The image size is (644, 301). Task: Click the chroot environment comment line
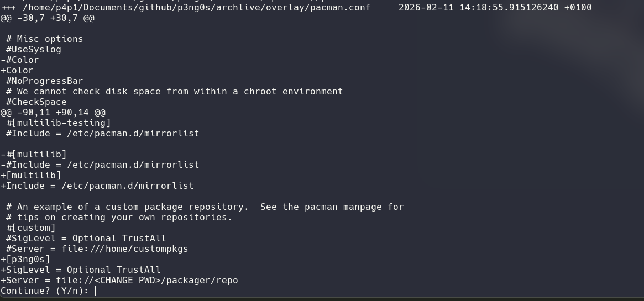[175, 92]
